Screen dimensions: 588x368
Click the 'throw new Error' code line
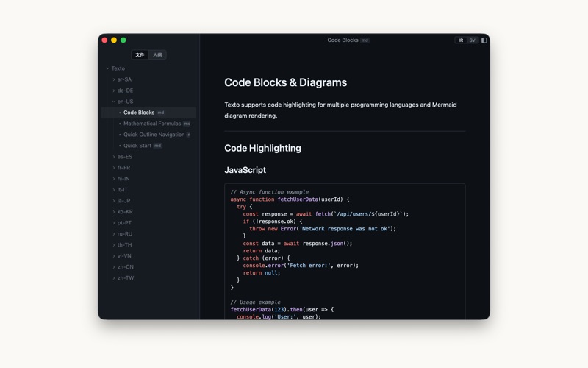click(323, 229)
